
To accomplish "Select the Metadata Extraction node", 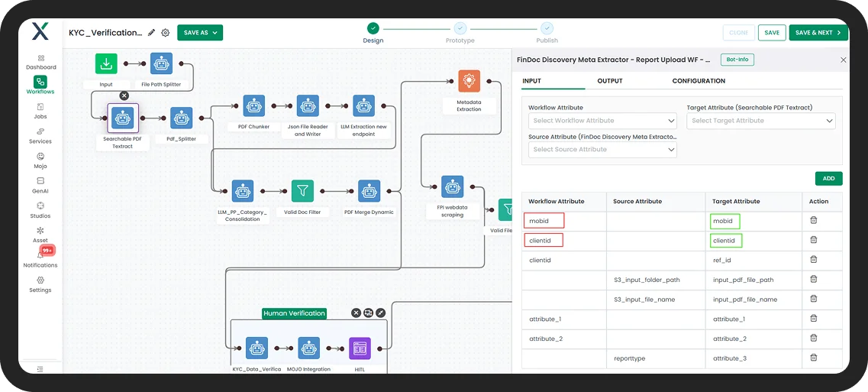I will (x=469, y=81).
